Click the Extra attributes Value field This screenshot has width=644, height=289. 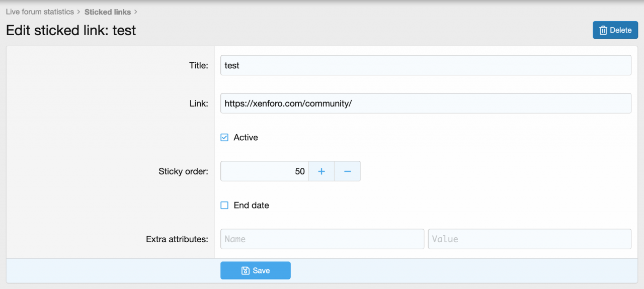click(529, 239)
